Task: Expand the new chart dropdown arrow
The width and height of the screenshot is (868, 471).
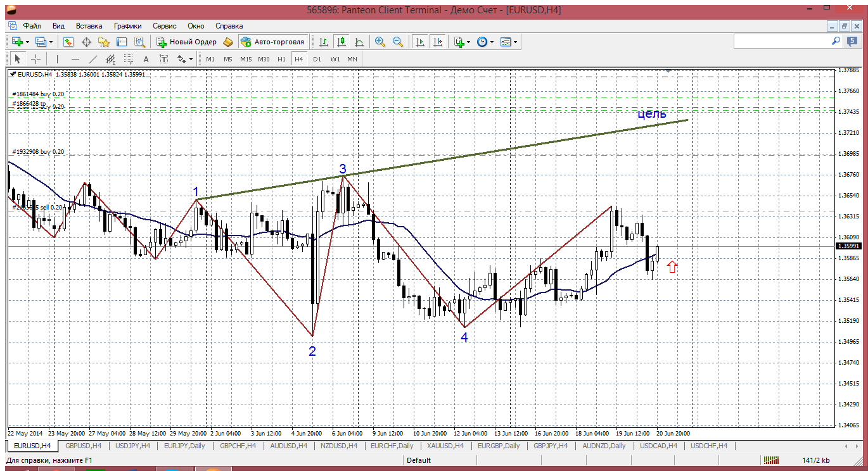Action: click(x=27, y=42)
